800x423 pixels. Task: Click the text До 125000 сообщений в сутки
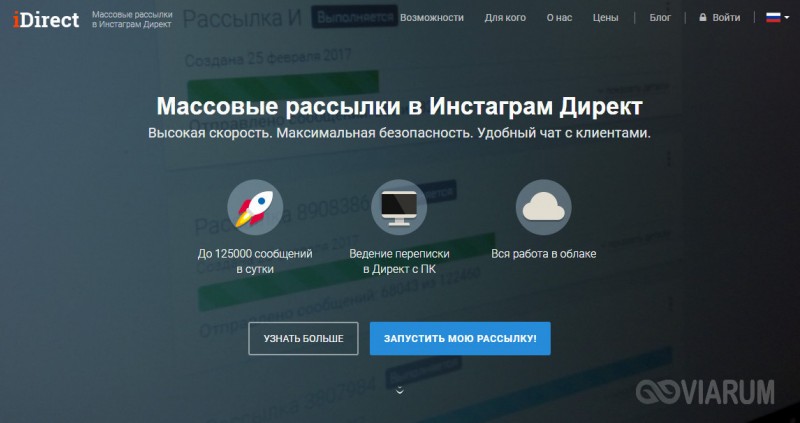(x=255, y=261)
